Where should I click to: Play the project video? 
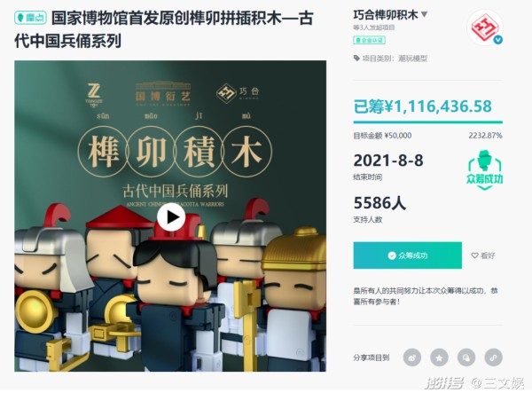(x=171, y=216)
